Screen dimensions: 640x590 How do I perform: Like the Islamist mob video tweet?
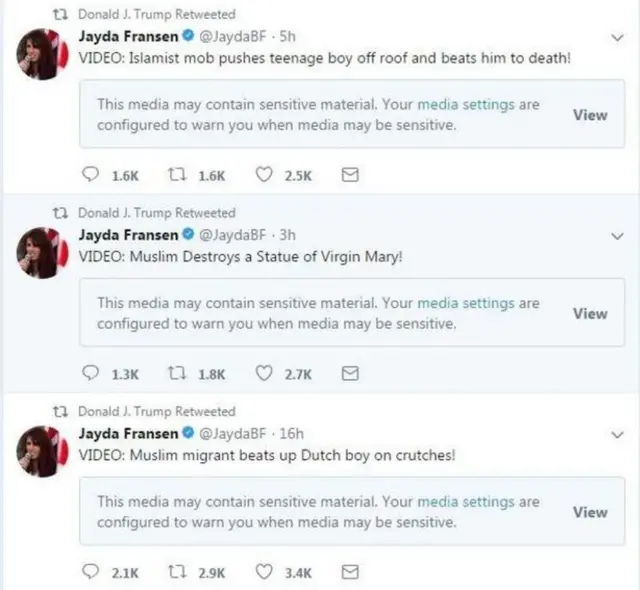click(265, 175)
